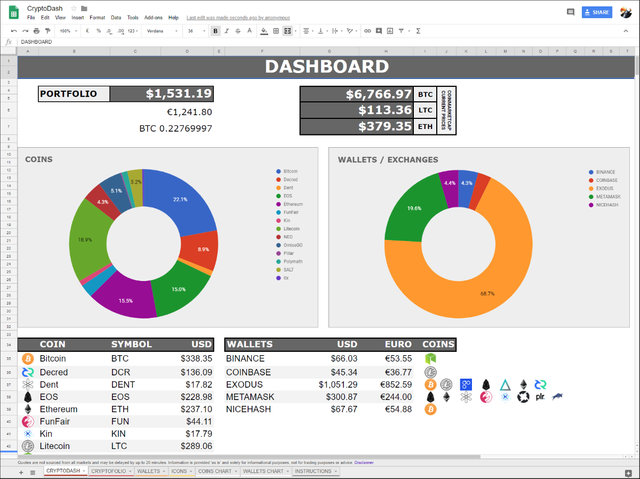This screenshot has height=479, width=640.
Task: Toggle strikethrough formatting
Action: 238,31
